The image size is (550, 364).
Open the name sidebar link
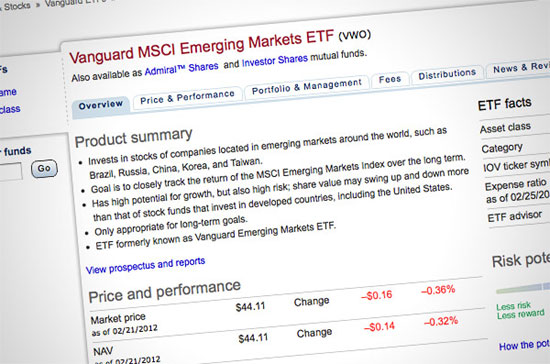tap(8, 93)
